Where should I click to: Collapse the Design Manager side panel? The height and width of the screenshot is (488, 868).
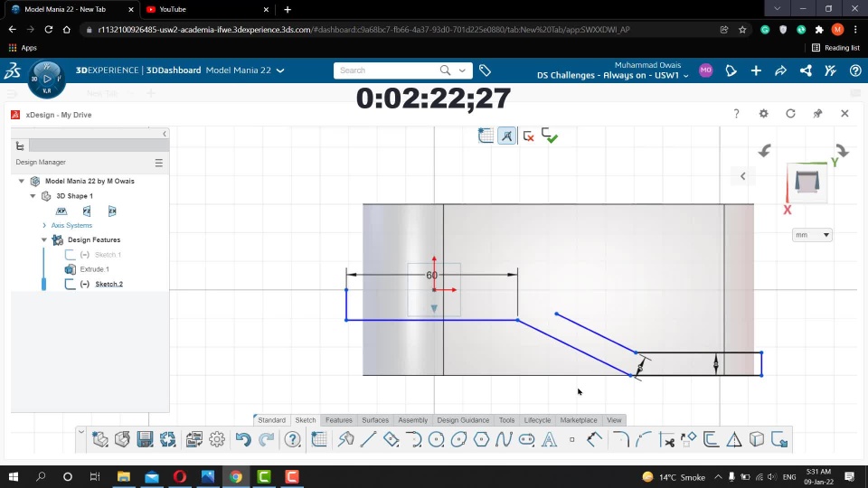pos(165,134)
